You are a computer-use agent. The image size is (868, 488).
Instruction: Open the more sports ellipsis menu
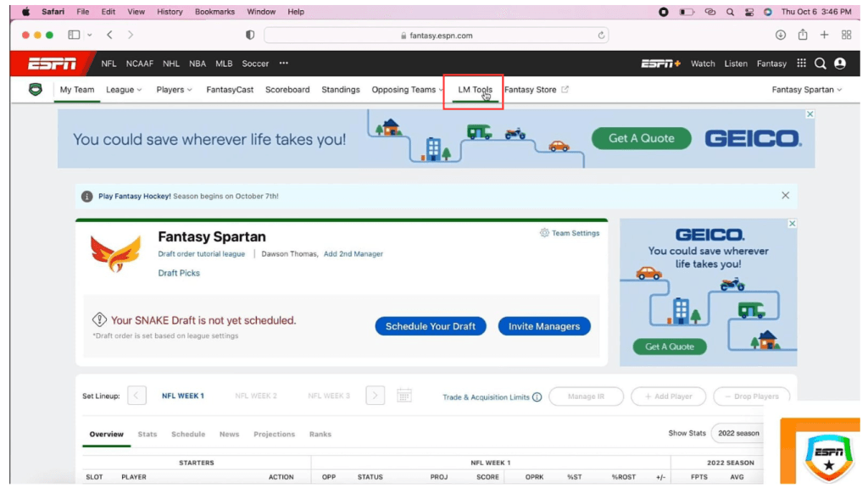pyautogui.click(x=284, y=63)
